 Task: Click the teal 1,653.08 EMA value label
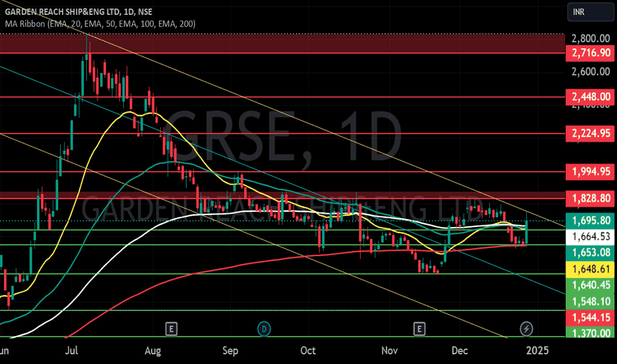pyautogui.click(x=590, y=253)
